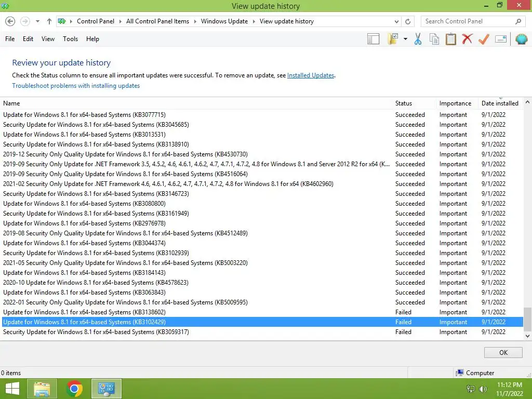Select failed Security Update KB3059317 row
Screen dimensions: 532x399
point(262,332)
